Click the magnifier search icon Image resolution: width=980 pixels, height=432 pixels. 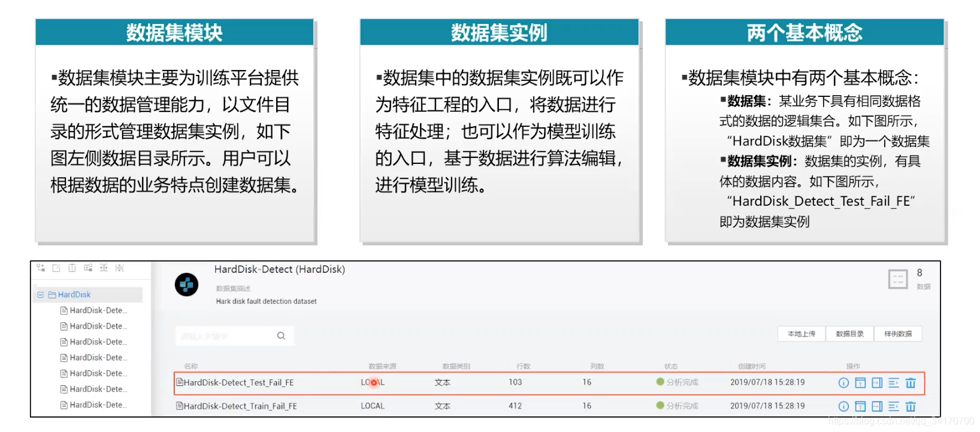pos(281,336)
